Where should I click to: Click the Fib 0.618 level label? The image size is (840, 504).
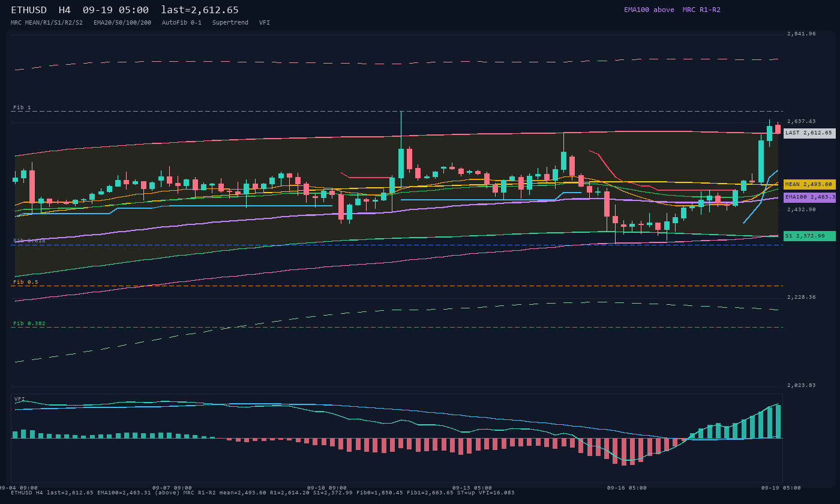(29, 241)
